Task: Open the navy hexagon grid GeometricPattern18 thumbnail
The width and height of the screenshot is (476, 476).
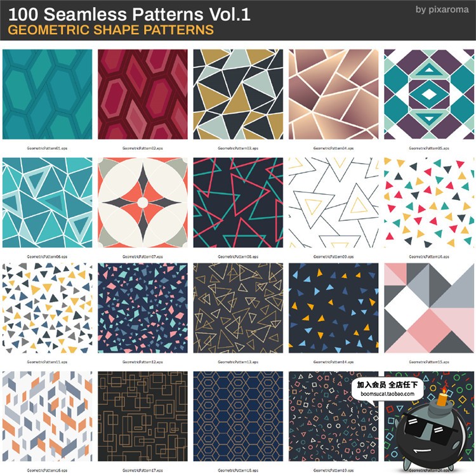Action: (x=238, y=416)
